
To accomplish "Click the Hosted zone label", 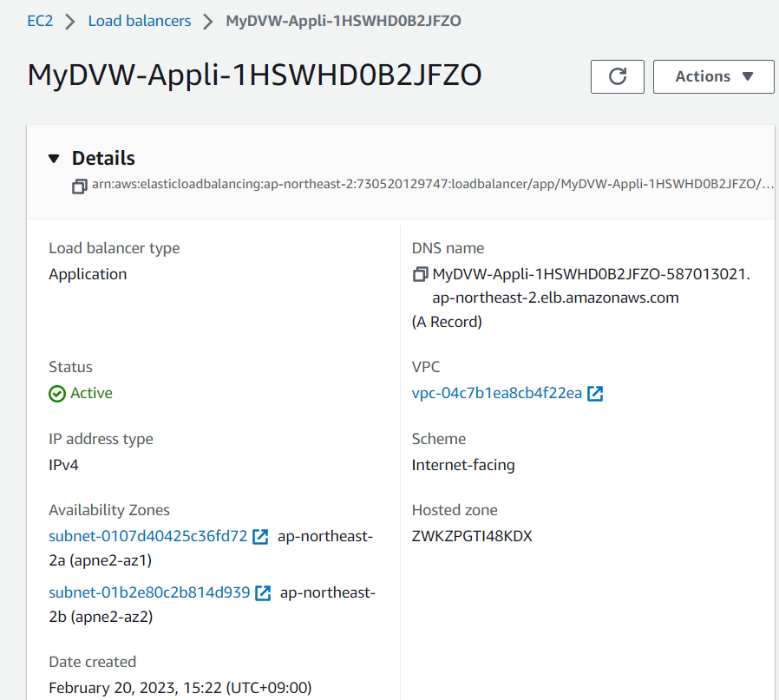I will point(455,510).
